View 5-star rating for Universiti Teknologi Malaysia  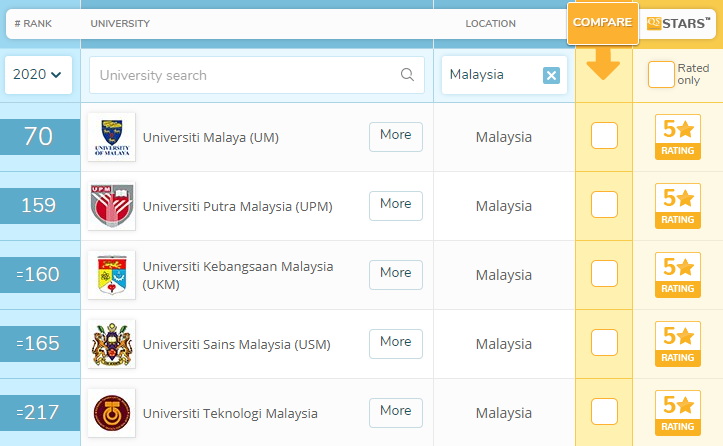pyautogui.click(x=677, y=413)
